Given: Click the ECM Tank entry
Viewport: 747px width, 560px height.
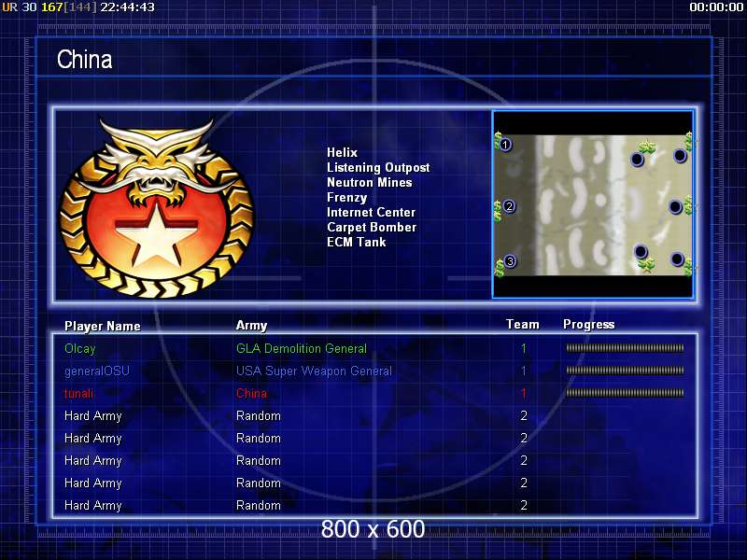Looking at the screenshot, I should click(x=357, y=242).
